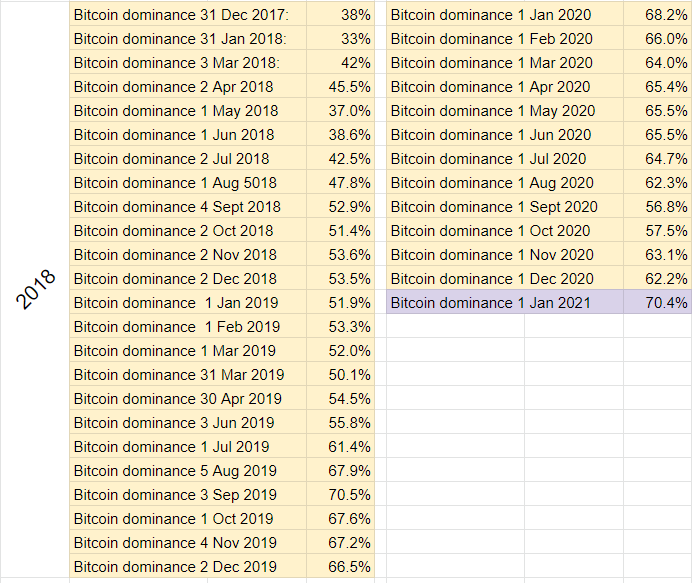Click the 68.2% value for 1 Jan 2020
Image resolution: width=692 pixels, height=583 pixels.
658,15
